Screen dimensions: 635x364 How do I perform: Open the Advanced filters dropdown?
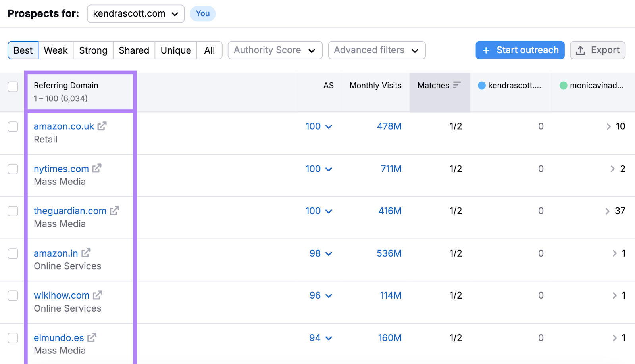click(376, 50)
